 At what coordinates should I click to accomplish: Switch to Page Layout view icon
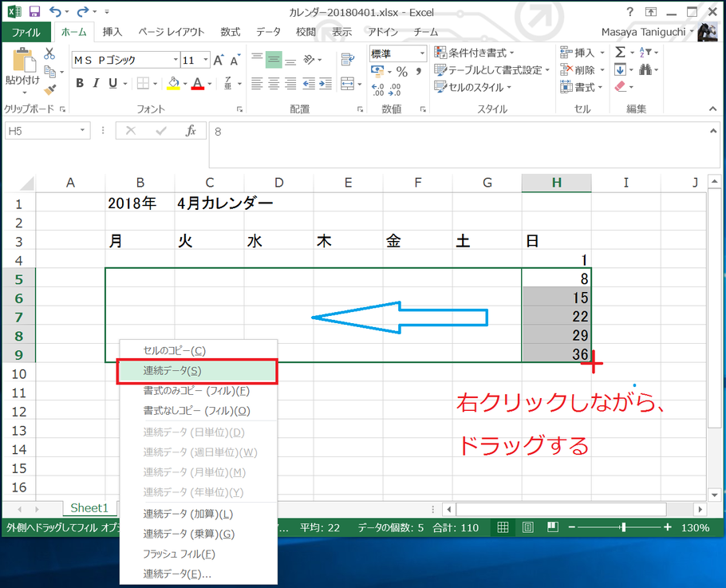[x=528, y=527]
